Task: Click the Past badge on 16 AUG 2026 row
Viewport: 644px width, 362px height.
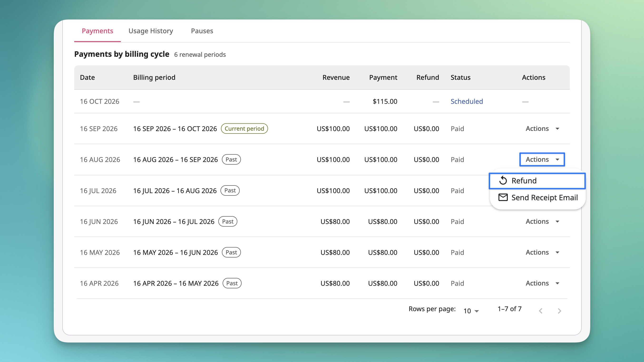Action: [x=231, y=160]
